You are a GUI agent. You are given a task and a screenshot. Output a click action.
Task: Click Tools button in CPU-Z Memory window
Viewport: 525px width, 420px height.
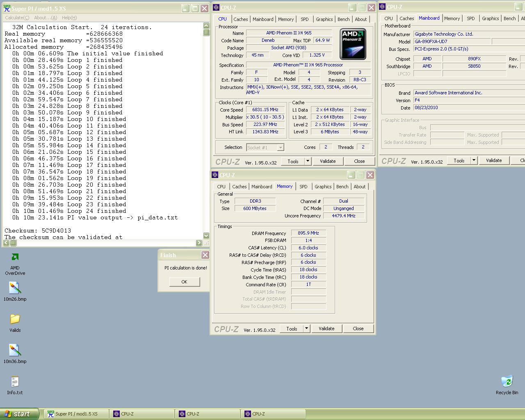click(x=292, y=329)
